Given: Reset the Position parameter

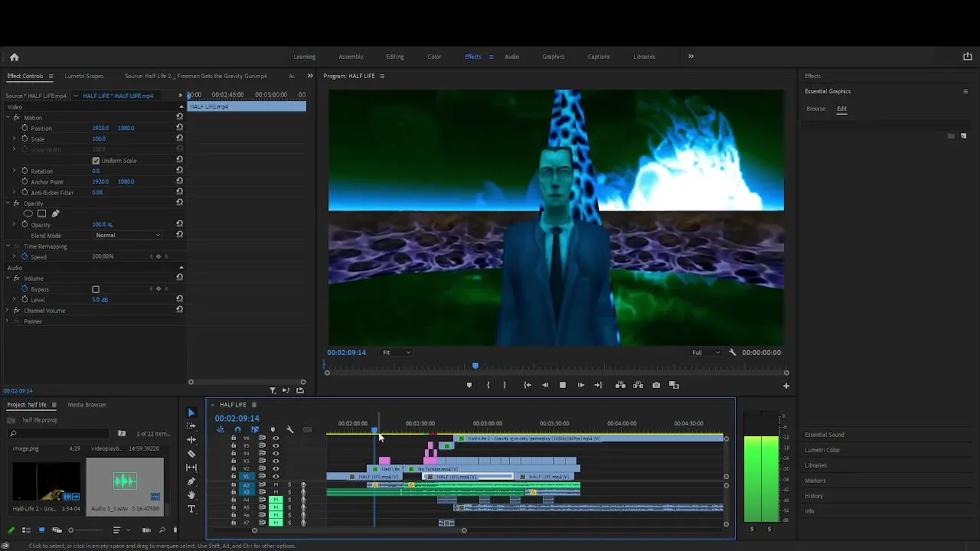Looking at the screenshot, I should coord(179,128).
